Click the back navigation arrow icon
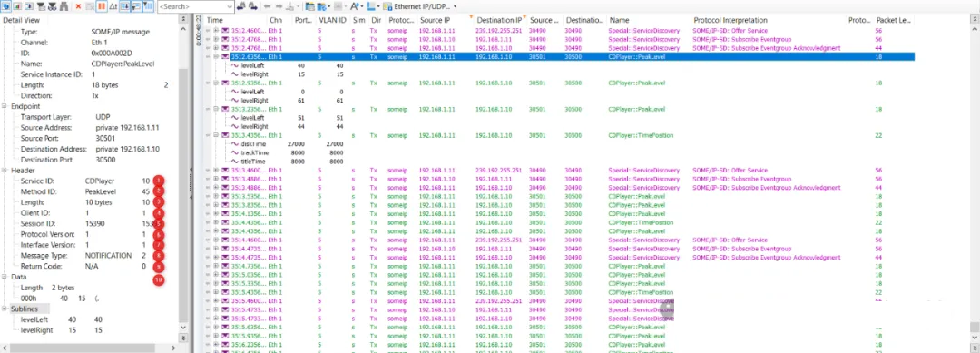Viewport: 980px width, 353px height. [x=267, y=6]
